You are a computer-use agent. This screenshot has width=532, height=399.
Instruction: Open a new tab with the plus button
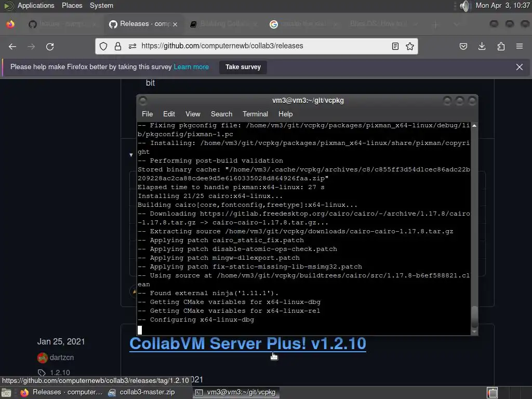[x=436, y=24]
